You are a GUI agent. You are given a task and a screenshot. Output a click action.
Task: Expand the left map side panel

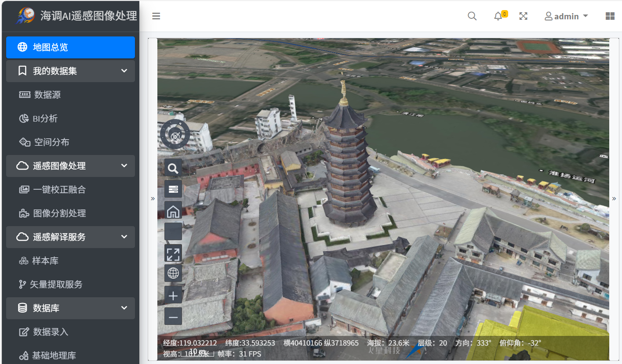pos(153,199)
